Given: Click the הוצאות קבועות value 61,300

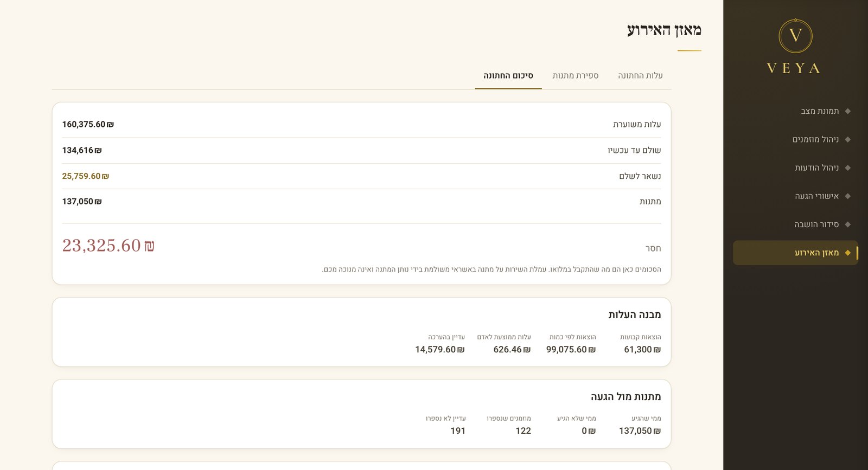Looking at the screenshot, I should 642,350.
